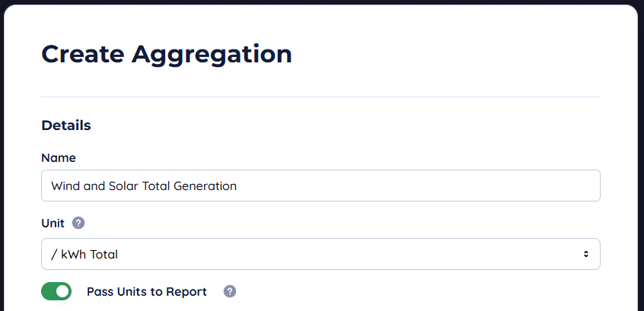The height and width of the screenshot is (311, 644).
Task: Click the up-down arrows in Unit select
Action: (585, 254)
